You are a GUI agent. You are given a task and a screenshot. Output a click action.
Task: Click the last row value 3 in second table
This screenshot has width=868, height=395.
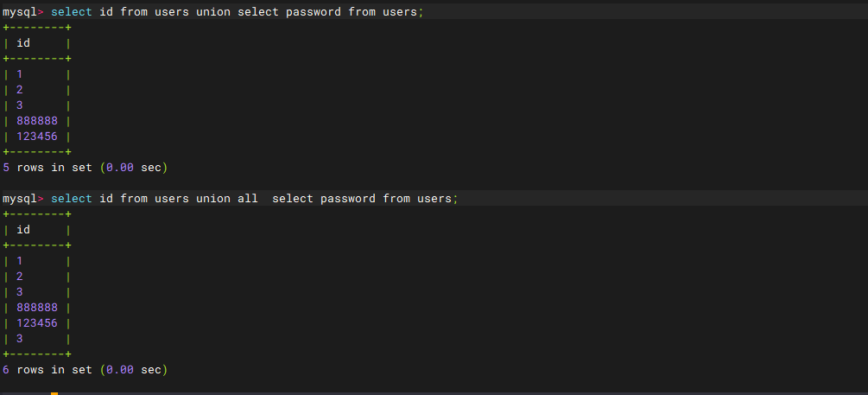point(20,339)
